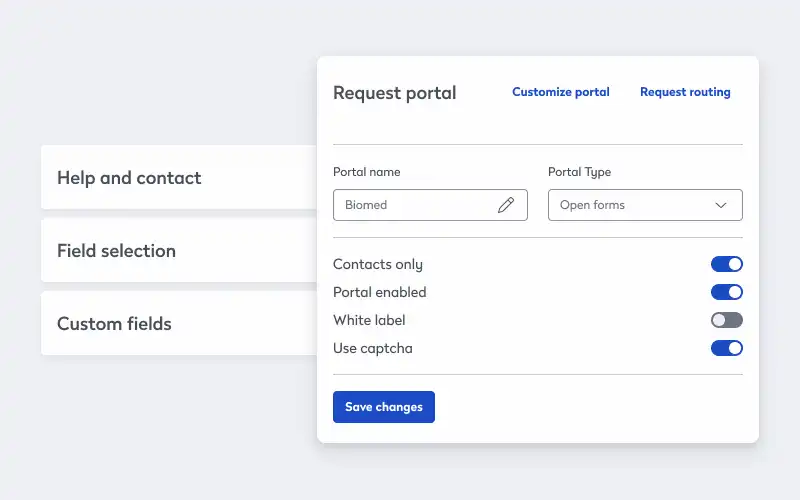This screenshot has width=800, height=500.
Task: Click the Portal Type label
Action: click(579, 172)
